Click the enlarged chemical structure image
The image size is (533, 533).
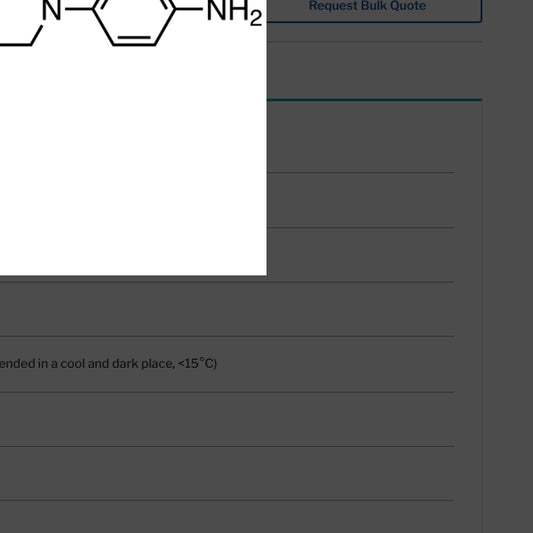[x=133, y=137]
